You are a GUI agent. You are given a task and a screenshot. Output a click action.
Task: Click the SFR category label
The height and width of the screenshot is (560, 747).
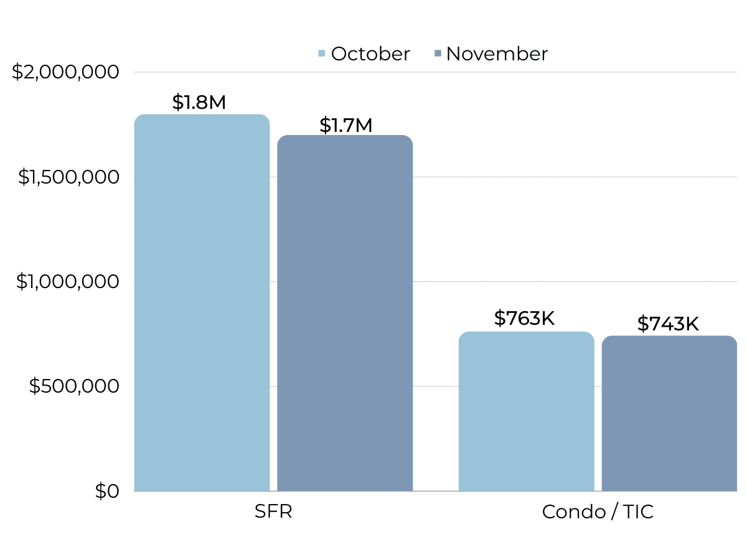point(273,512)
